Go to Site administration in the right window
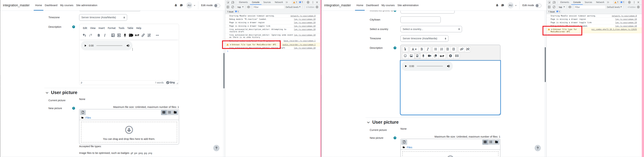This screenshot has height=157, width=644. (x=408, y=5)
